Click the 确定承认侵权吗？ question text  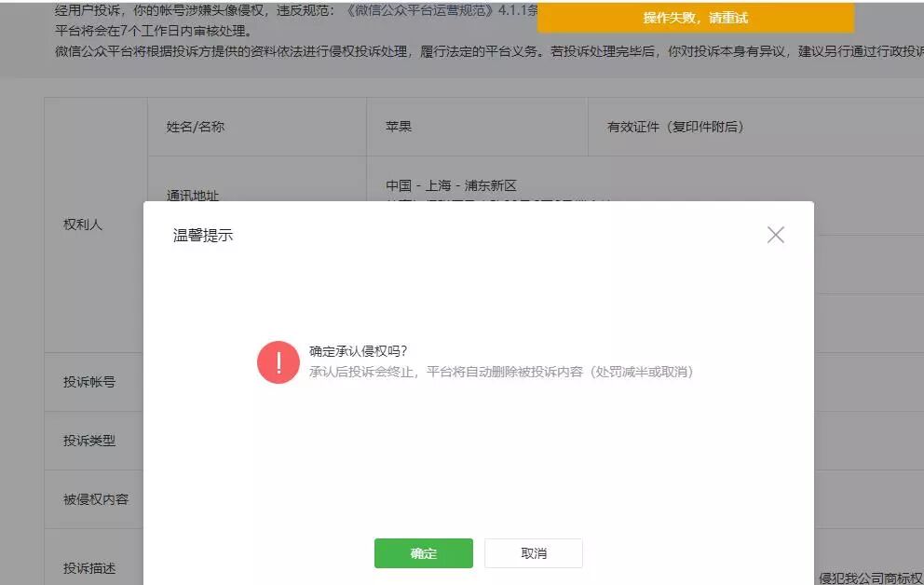[359, 351]
